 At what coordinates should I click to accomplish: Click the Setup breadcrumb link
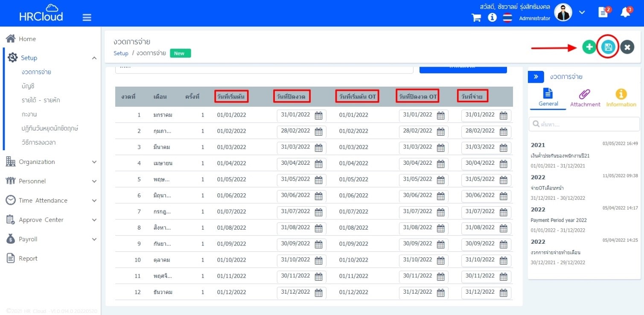(121, 53)
